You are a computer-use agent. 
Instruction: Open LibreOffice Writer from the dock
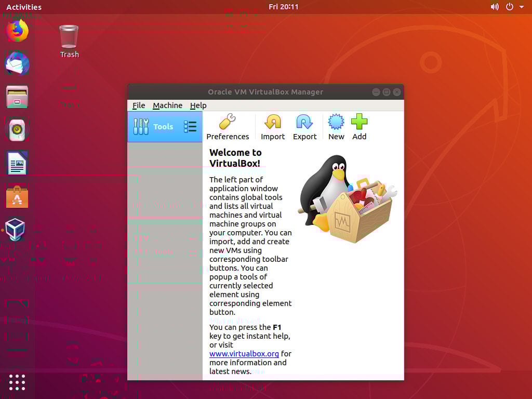[x=16, y=163]
